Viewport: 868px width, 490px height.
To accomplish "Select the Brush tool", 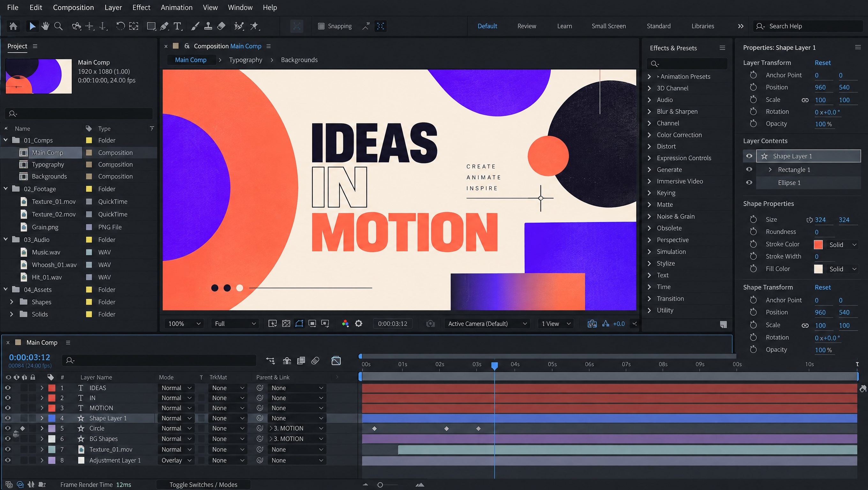I will pos(195,26).
